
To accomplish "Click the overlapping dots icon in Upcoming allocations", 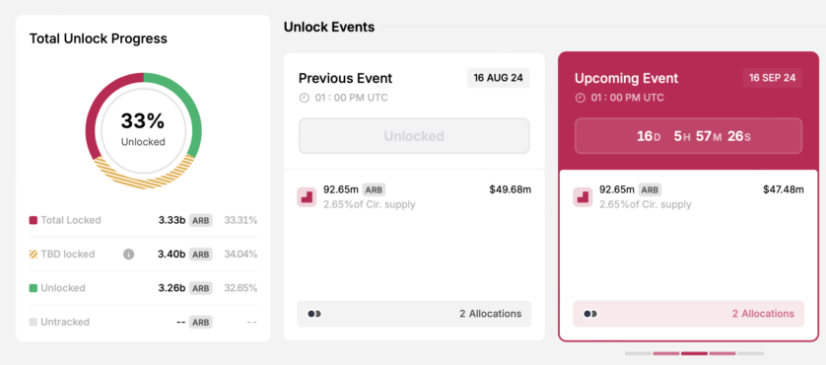I will pyautogui.click(x=590, y=314).
